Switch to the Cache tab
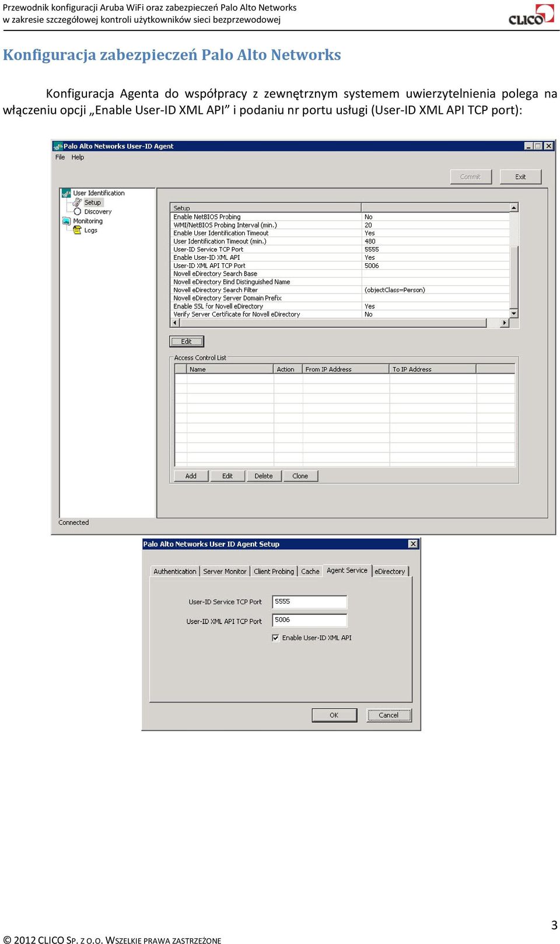Image resolution: width=560 pixels, height=944 pixels. pos(310,572)
